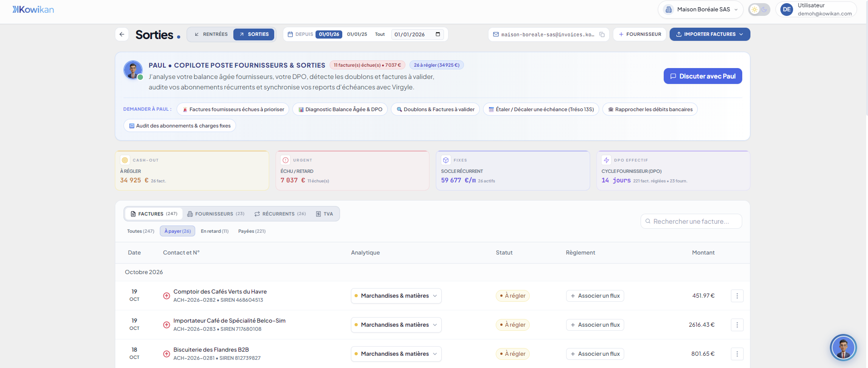
Task: Click the back arrow beside Sorties
Action: [x=122, y=34]
